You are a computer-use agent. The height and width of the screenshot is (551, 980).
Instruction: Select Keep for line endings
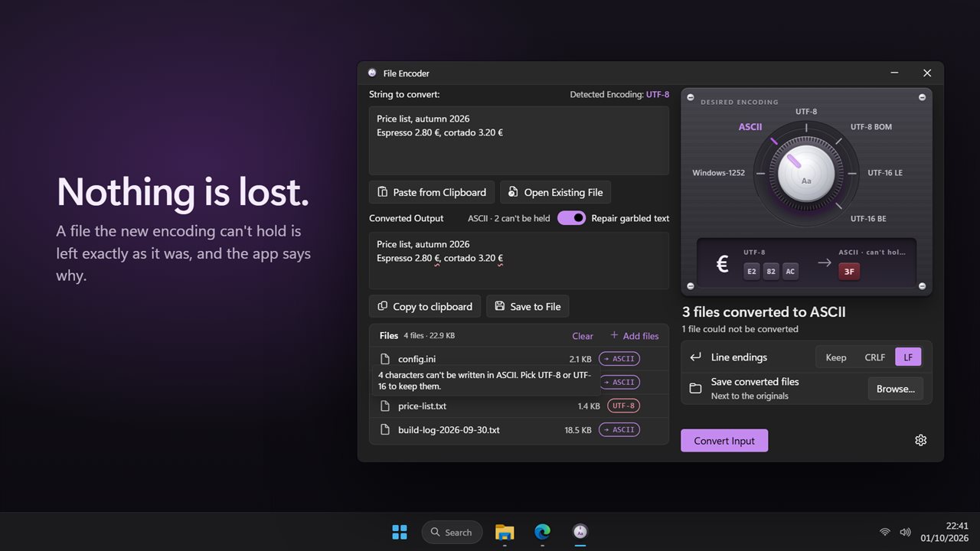click(x=836, y=357)
